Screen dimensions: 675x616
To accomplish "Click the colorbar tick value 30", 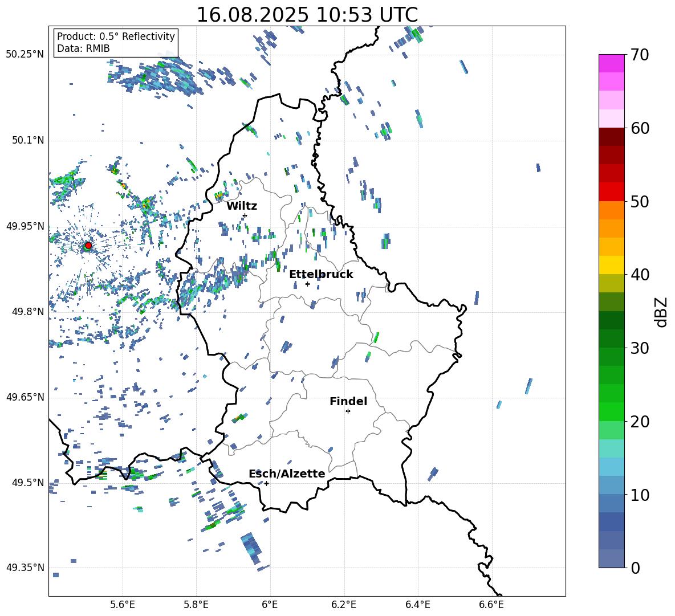I will pos(640,348).
